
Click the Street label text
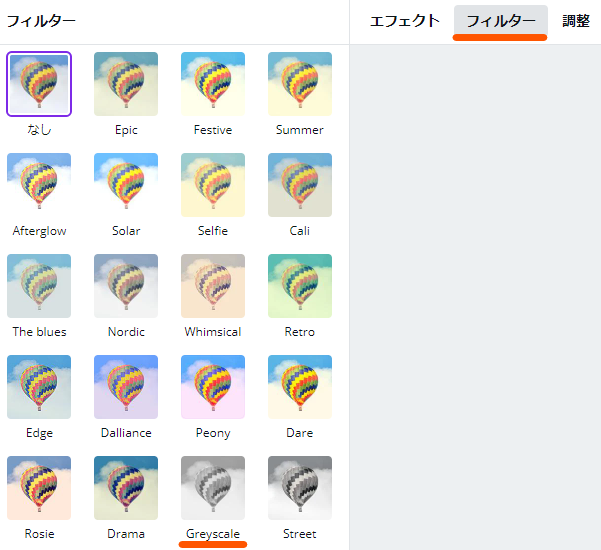300,534
